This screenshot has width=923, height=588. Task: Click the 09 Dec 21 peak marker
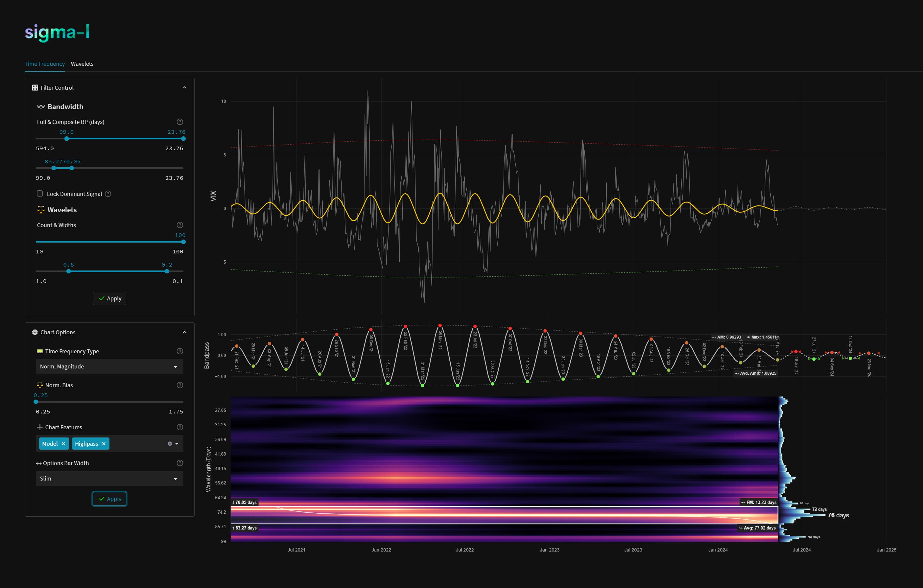pos(371,330)
